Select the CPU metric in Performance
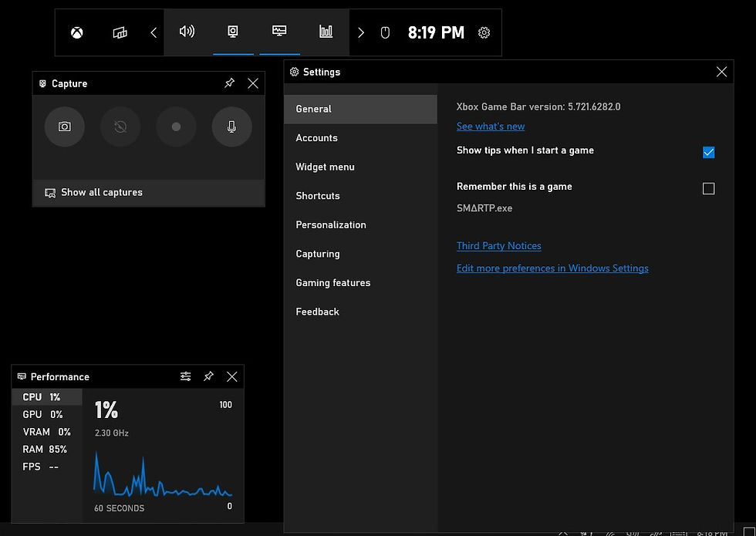Image resolution: width=756 pixels, height=536 pixels. point(47,397)
